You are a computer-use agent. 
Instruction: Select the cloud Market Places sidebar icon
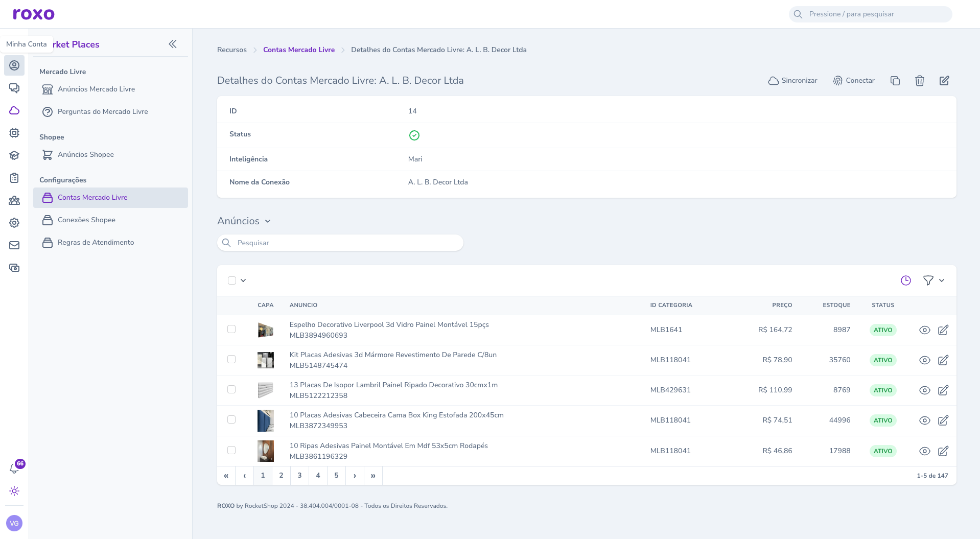click(14, 110)
